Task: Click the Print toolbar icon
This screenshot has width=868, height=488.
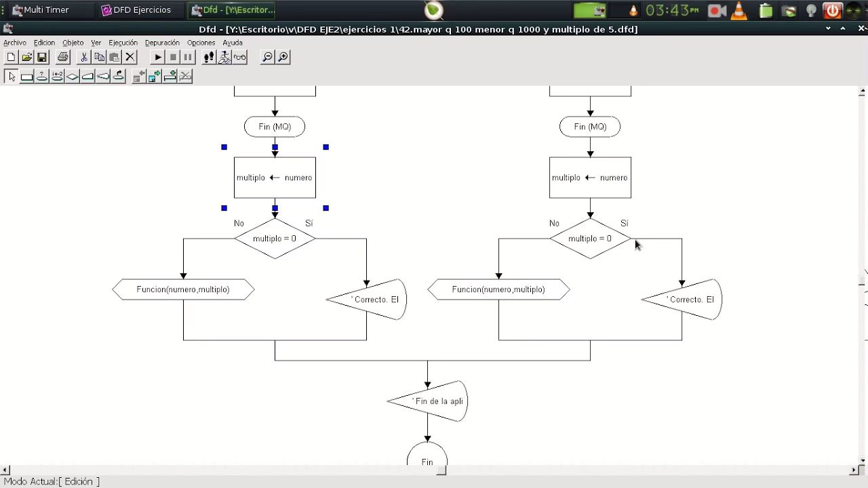Action: (x=62, y=57)
